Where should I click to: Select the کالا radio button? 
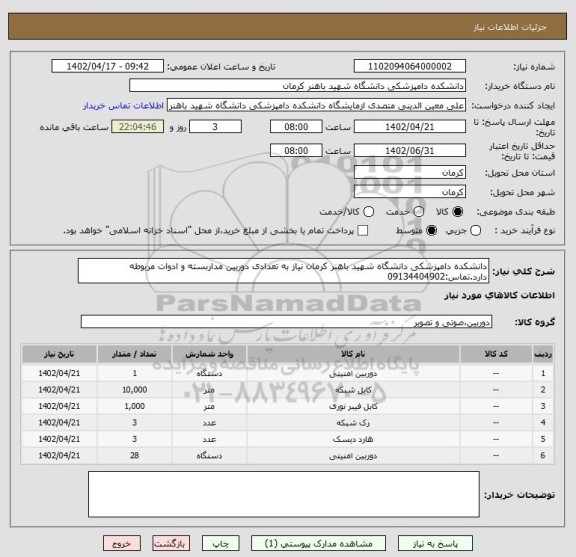tap(458, 212)
